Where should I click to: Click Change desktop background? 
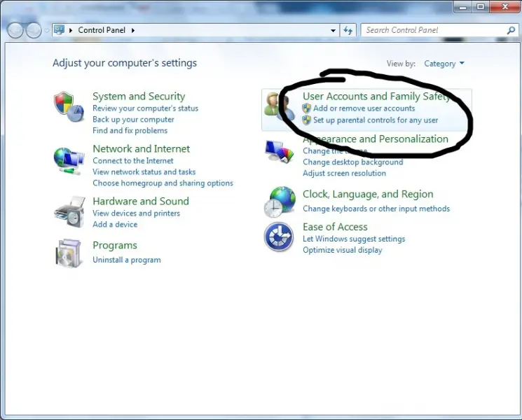point(353,162)
